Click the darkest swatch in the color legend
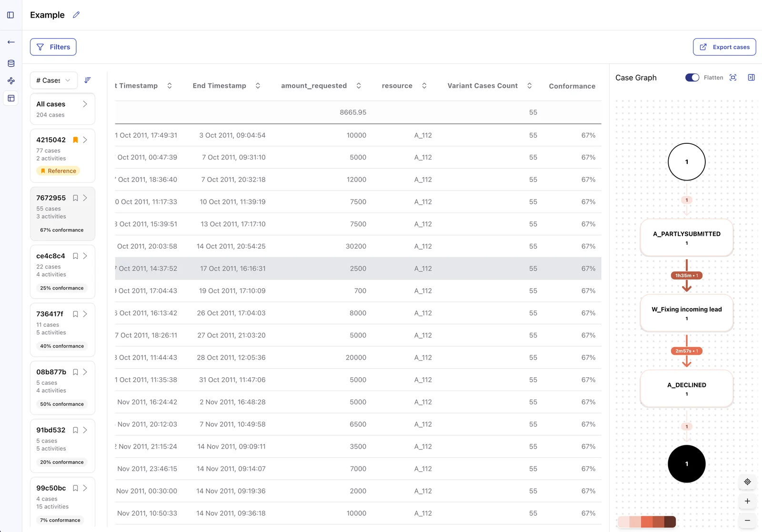 tap(670, 522)
